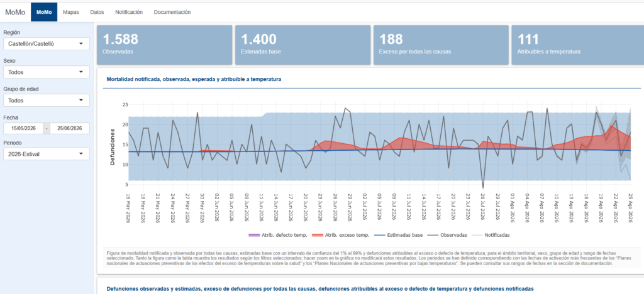The height and width of the screenshot is (294, 644).
Task: Toggle the Notificadas legend series
Action: pyautogui.click(x=491, y=236)
